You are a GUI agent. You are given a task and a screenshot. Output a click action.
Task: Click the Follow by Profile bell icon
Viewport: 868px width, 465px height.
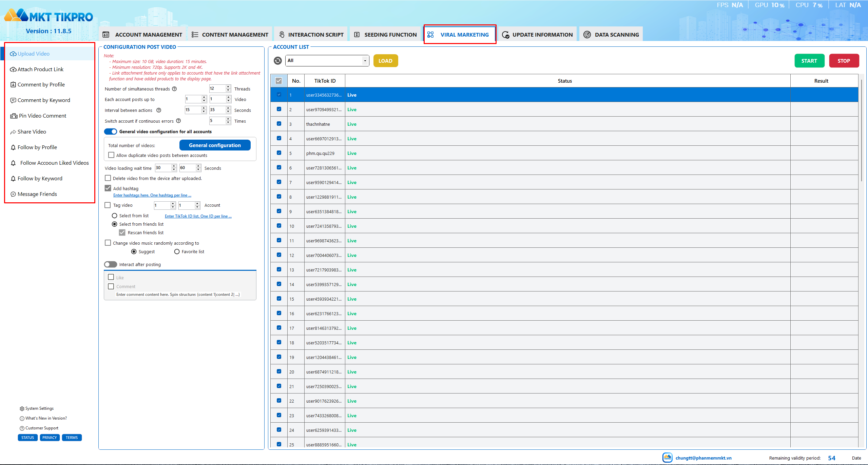click(x=13, y=147)
